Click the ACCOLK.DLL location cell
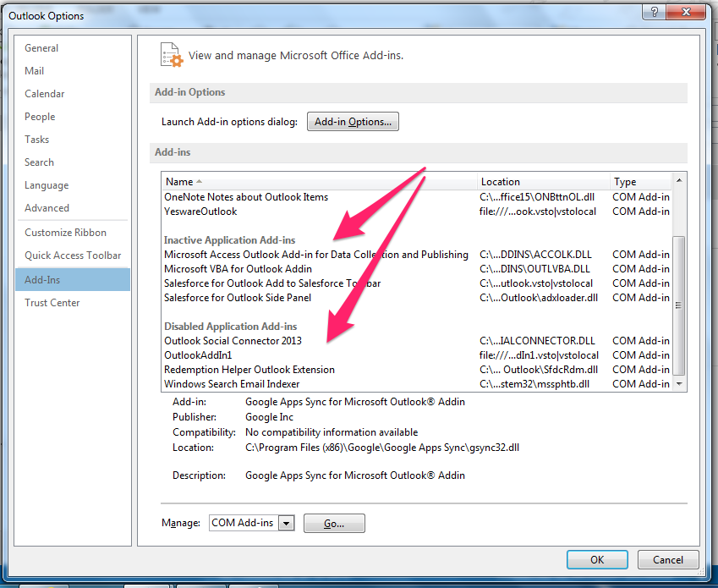This screenshot has height=588, width=718. pos(536,255)
